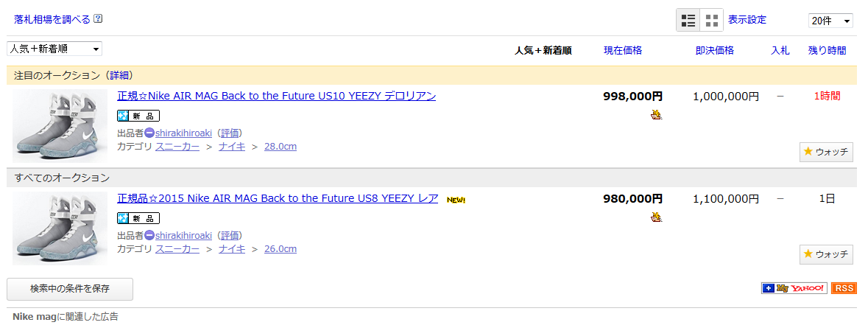This screenshot has width=868, height=325.
Task: Watch the US10 Nike AIR MAG auction
Action: [x=826, y=152]
